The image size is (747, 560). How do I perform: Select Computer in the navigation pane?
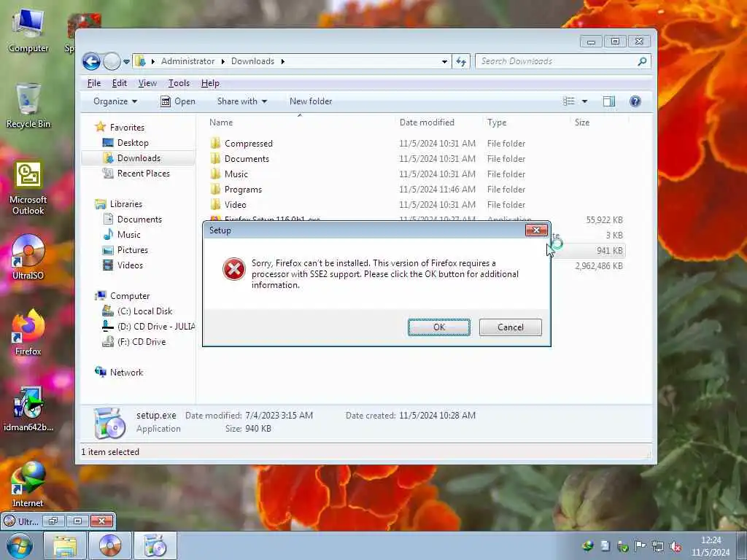pyautogui.click(x=123, y=296)
